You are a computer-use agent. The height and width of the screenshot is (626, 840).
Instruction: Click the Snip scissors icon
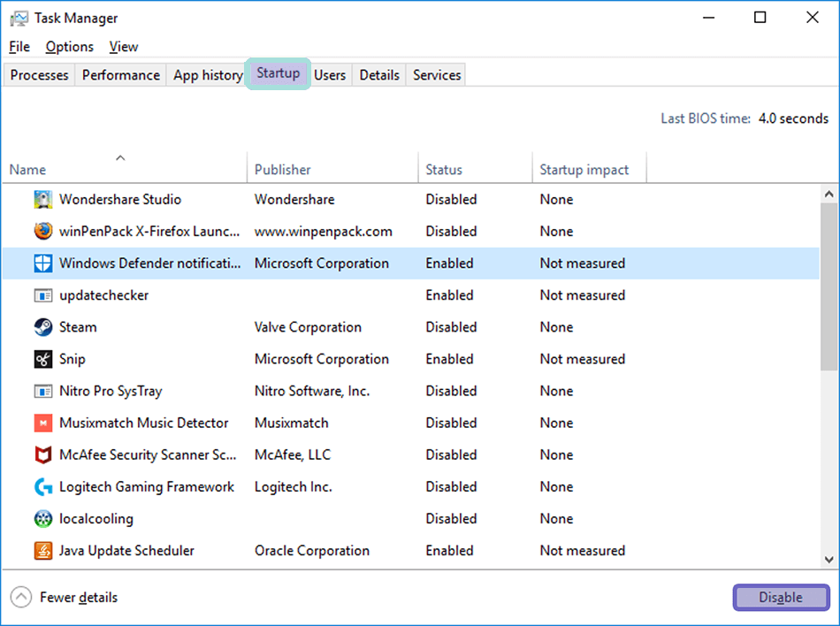click(43, 359)
